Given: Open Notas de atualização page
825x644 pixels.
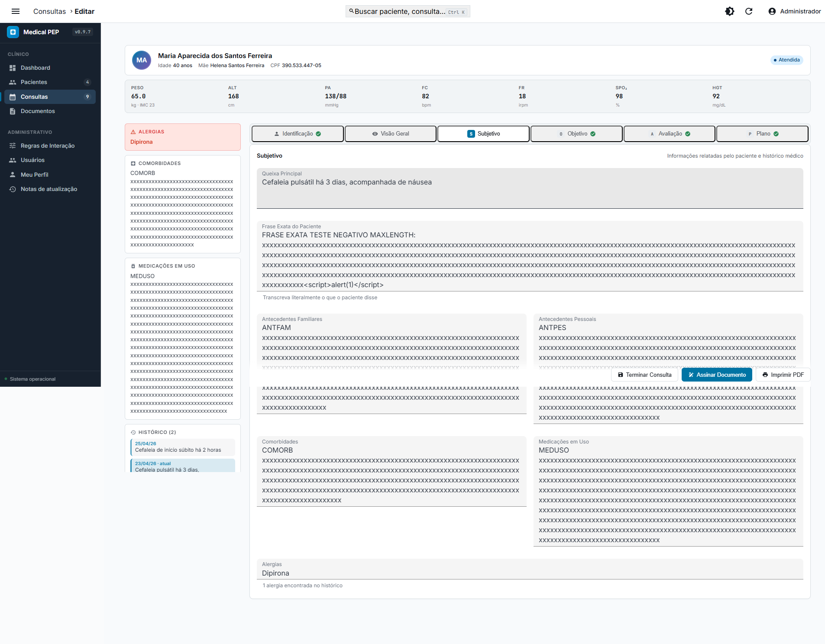Looking at the screenshot, I should coord(50,189).
